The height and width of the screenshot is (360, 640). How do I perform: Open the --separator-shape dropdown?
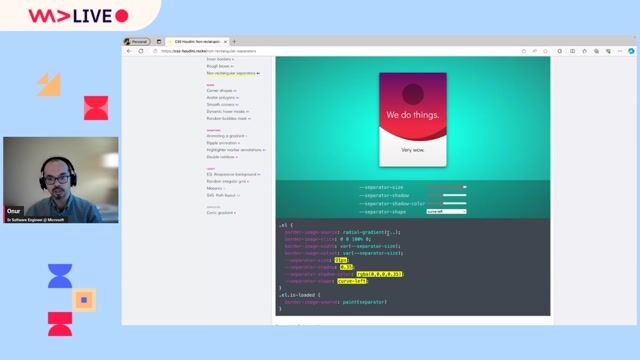[447, 211]
